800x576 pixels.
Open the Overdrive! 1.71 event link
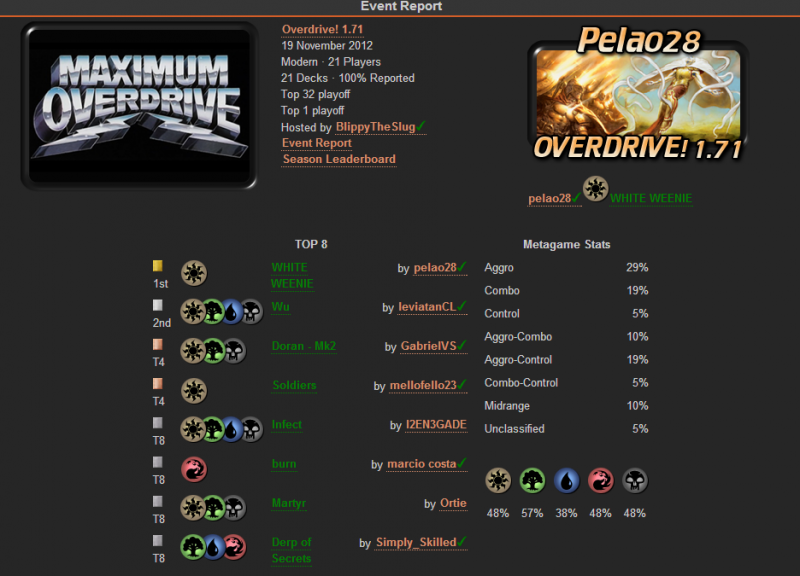click(322, 30)
